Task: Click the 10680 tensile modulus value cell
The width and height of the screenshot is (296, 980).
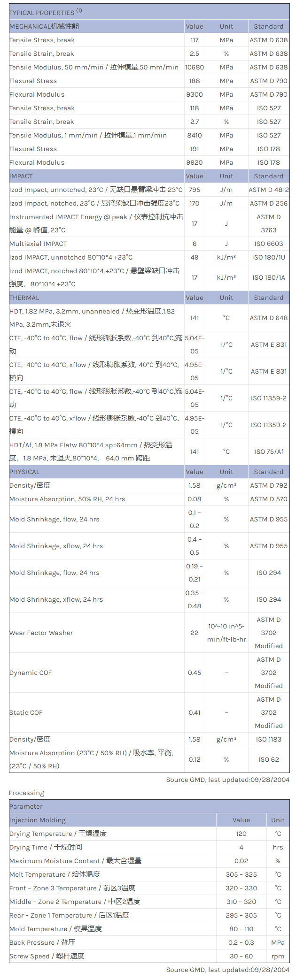Action: [x=195, y=68]
